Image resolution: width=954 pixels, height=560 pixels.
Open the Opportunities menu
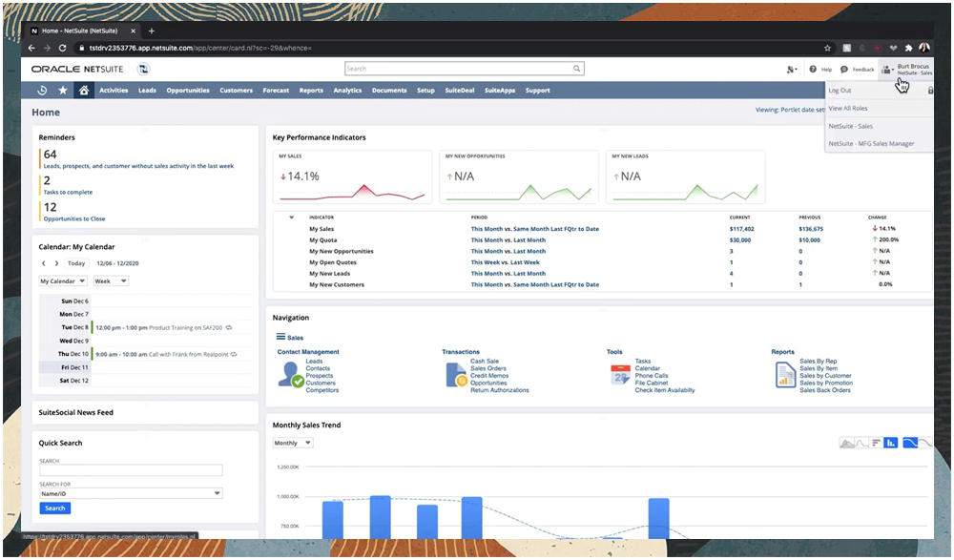pos(188,90)
